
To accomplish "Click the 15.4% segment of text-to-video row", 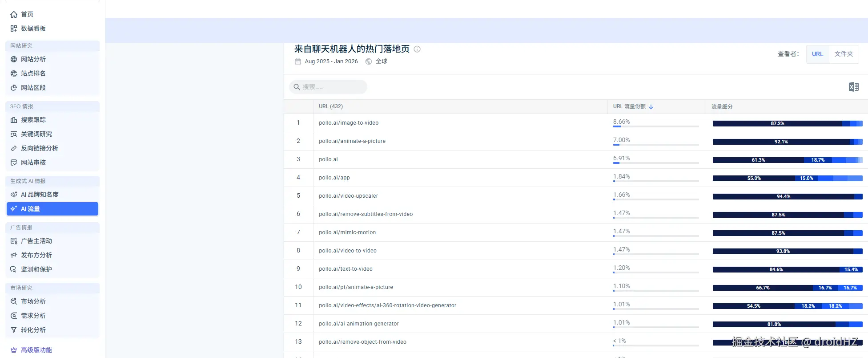I will (x=851, y=269).
